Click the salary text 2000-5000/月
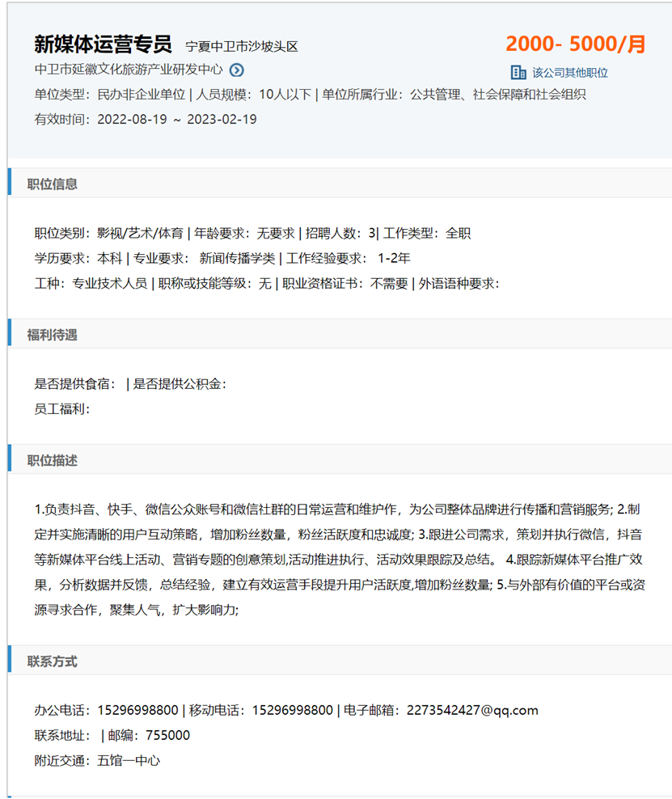Screen dimensions: 672x799 click(x=576, y=44)
